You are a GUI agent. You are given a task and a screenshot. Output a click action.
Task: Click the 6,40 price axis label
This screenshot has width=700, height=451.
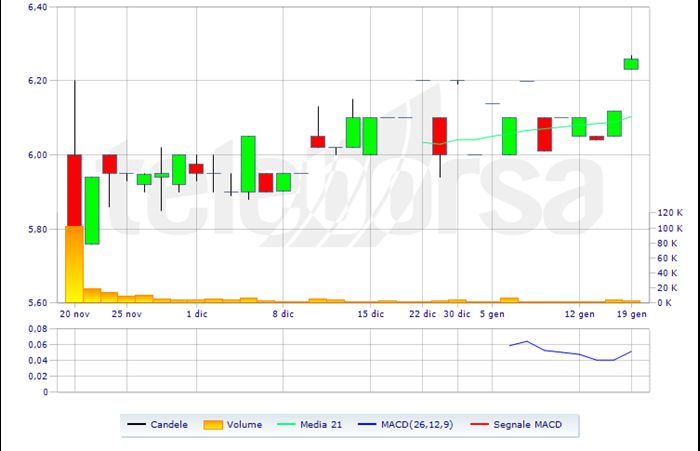(38, 7)
